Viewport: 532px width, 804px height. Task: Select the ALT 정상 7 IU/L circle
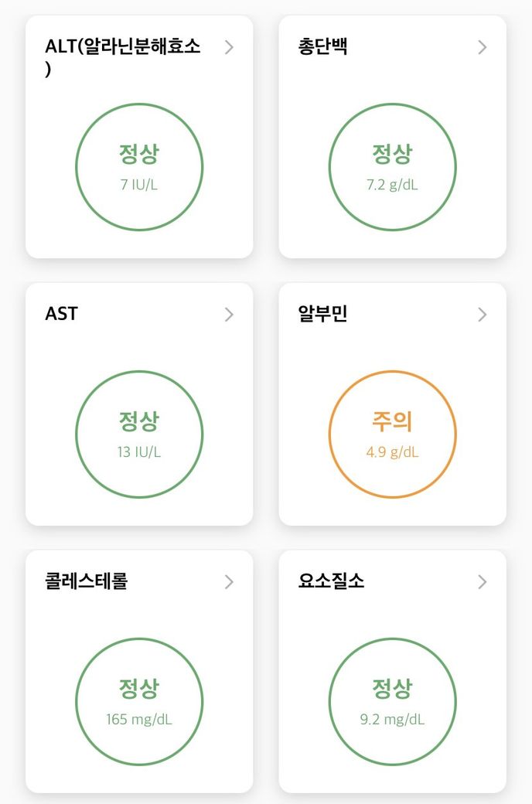[139, 167]
